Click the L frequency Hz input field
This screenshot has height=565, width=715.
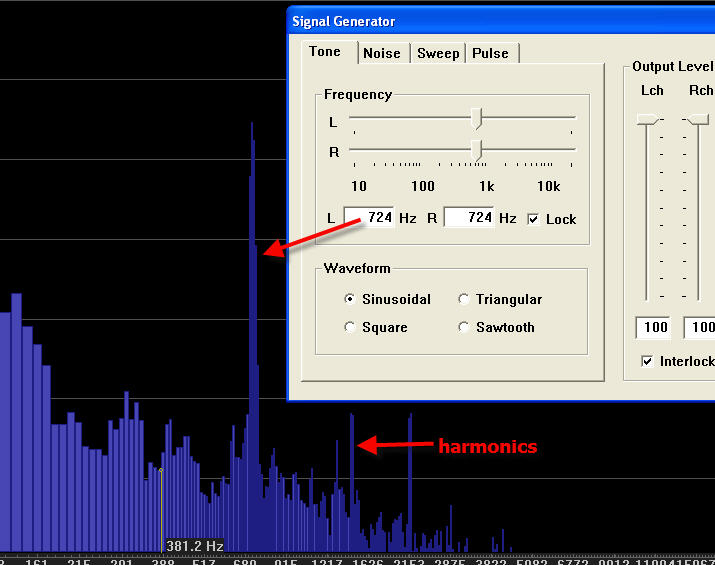[x=368, y=217]
